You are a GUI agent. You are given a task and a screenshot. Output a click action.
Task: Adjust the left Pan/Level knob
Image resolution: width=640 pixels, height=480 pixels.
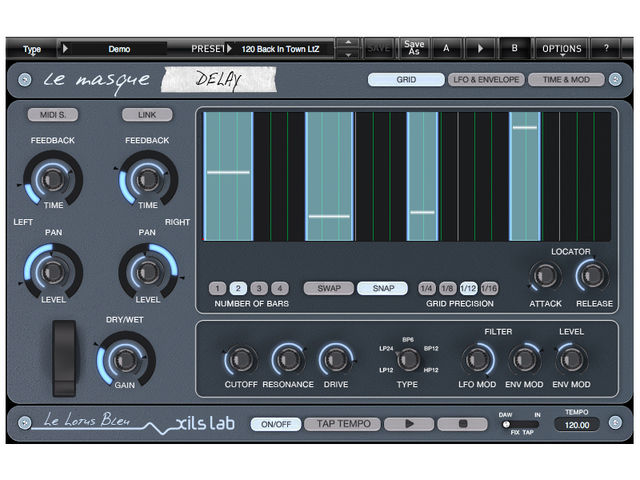coord(53,271)
